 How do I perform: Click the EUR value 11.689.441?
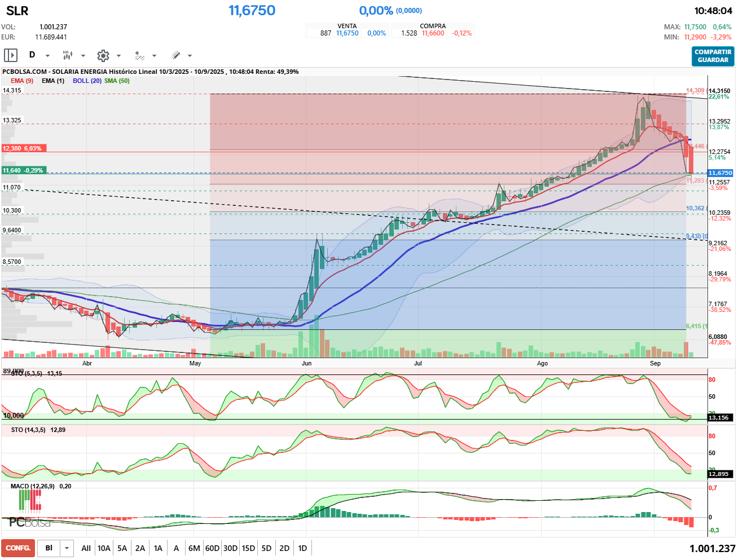coord(51,37)
